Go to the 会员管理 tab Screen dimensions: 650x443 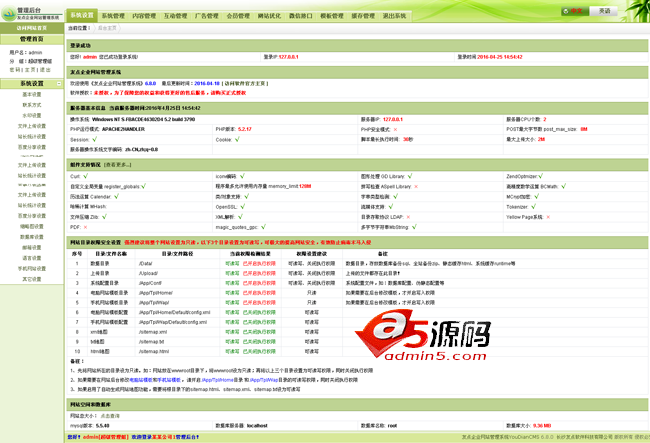pos(238,16)
